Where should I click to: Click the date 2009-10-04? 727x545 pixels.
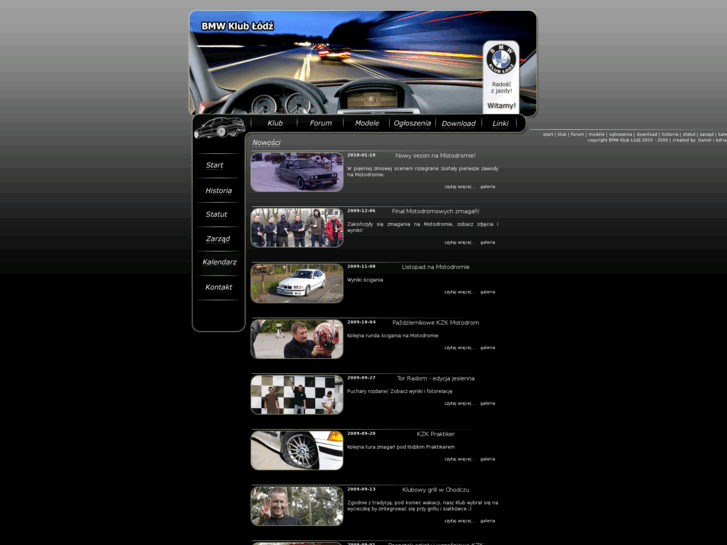[x=361, y=322]
